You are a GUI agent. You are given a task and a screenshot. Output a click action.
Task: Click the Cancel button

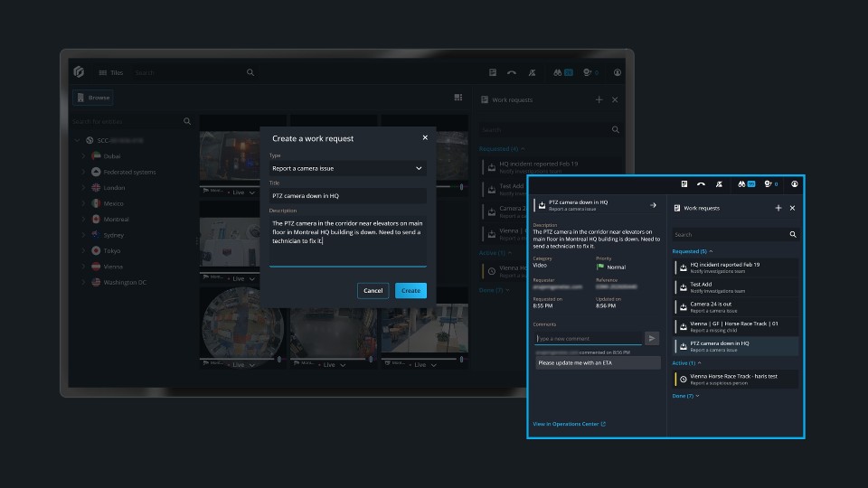click(373, 290)
